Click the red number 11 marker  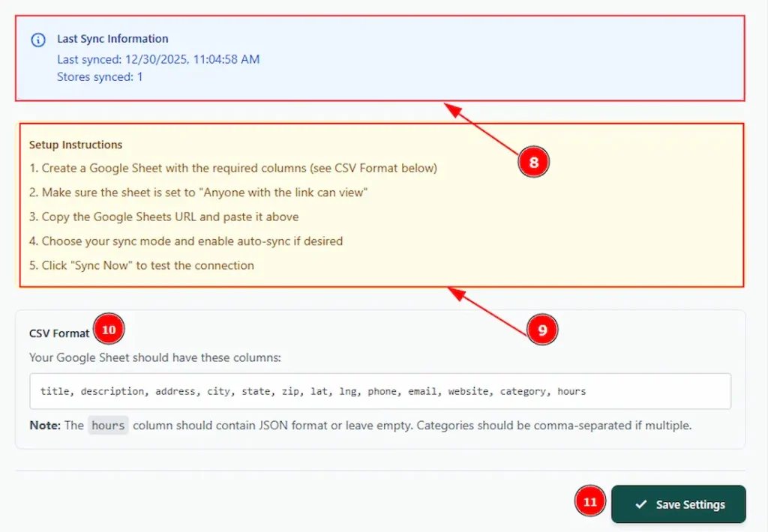click(x=590, y=502)
